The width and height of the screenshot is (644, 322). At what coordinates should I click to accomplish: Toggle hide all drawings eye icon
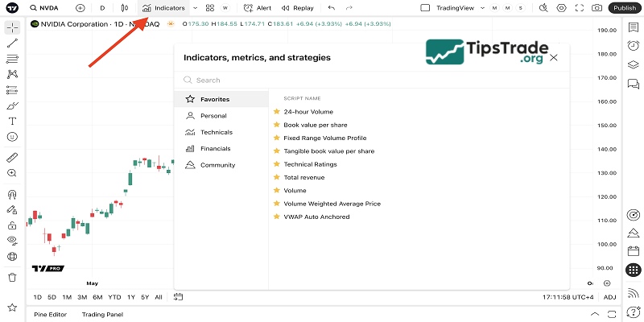tap(12, 240)
